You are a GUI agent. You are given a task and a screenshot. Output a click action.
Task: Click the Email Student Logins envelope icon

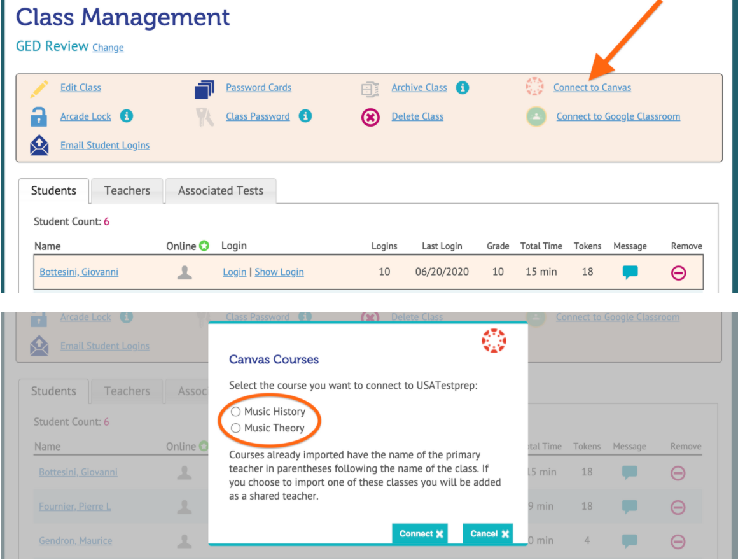pos(39,146)
